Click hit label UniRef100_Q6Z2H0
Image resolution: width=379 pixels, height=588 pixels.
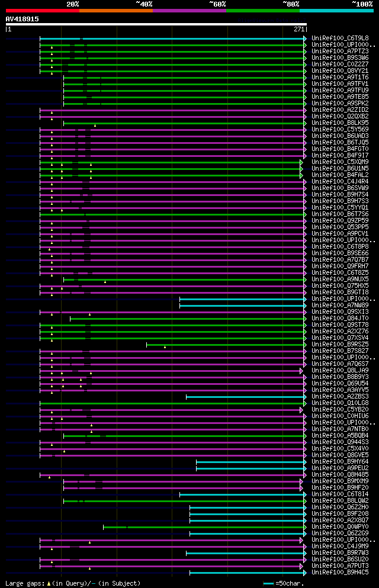340,507
